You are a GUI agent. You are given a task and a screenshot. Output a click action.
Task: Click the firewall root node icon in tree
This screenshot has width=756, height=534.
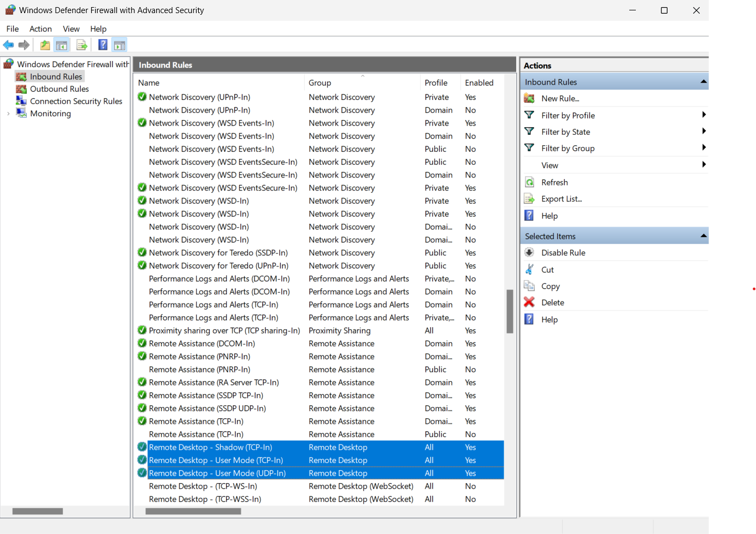click(9, 64)
